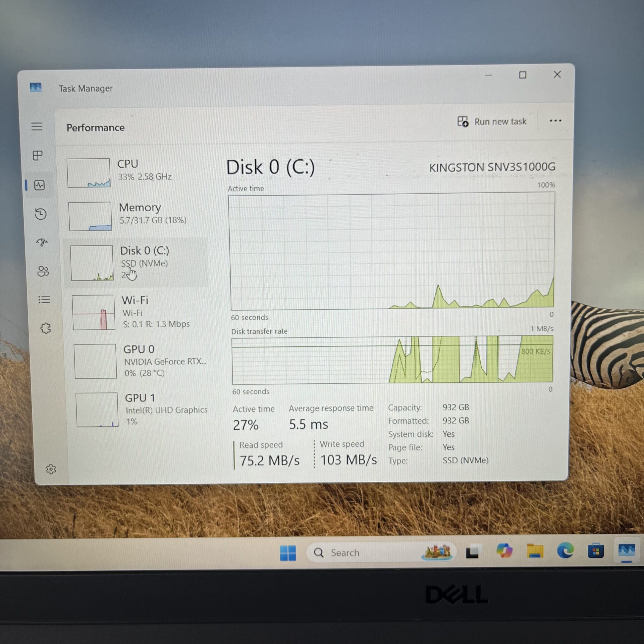Click the Task Manager taskbar icon

627,550
